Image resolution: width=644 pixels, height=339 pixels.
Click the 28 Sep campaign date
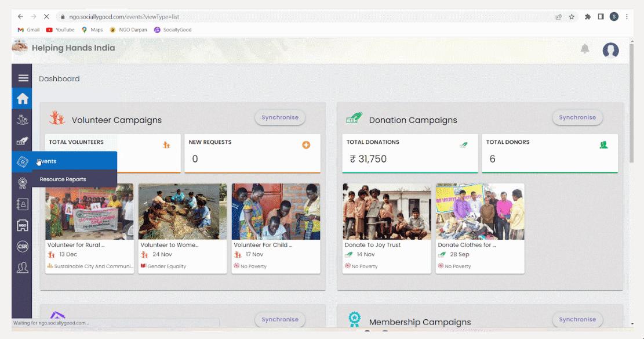pyautogui.click(x=460, y=254)
